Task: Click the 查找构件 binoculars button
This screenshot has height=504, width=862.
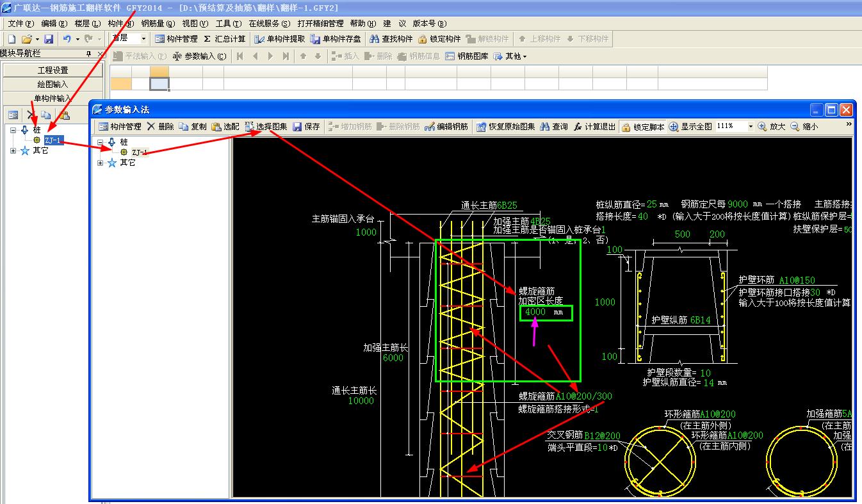Action: coord(391,39)
